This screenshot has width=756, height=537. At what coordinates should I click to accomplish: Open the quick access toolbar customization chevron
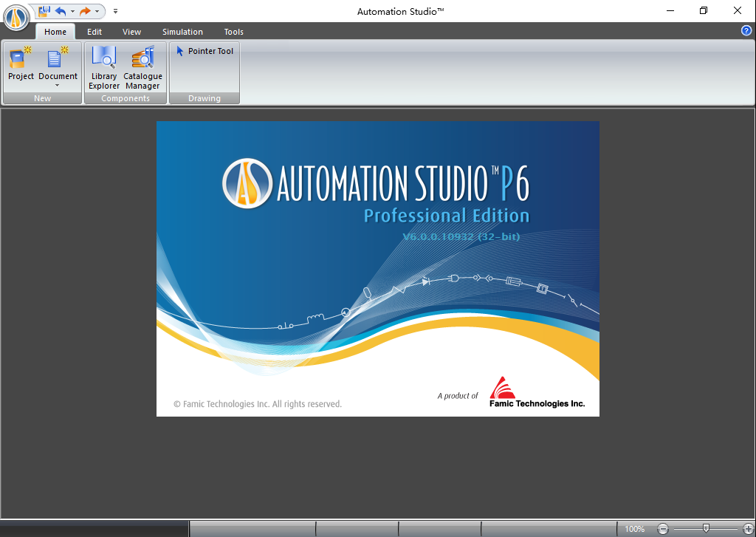(x=115, y=11)
